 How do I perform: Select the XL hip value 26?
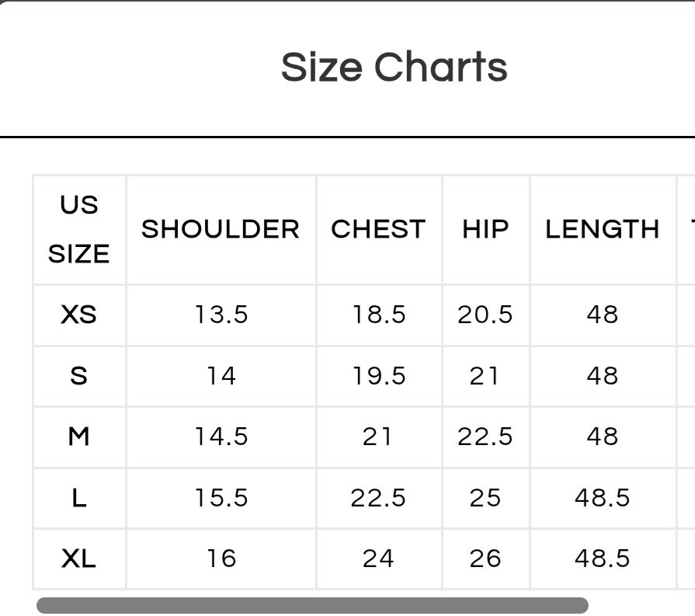(x=485, y=559)
